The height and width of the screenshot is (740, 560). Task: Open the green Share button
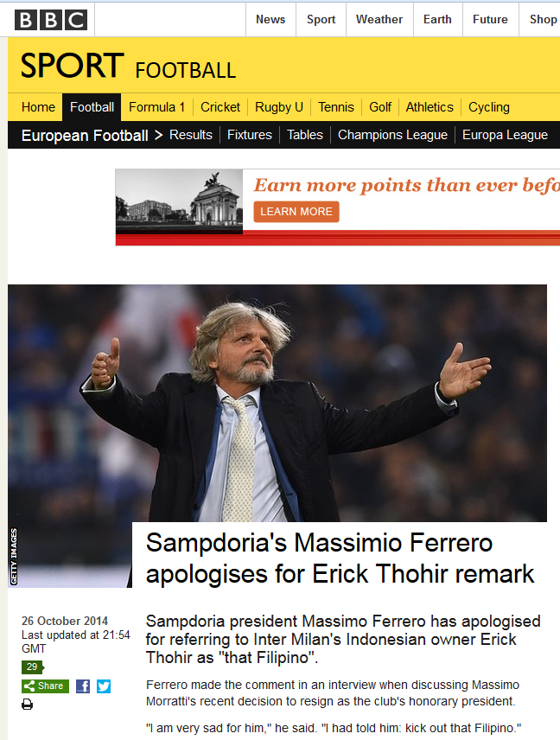point(45,686)
